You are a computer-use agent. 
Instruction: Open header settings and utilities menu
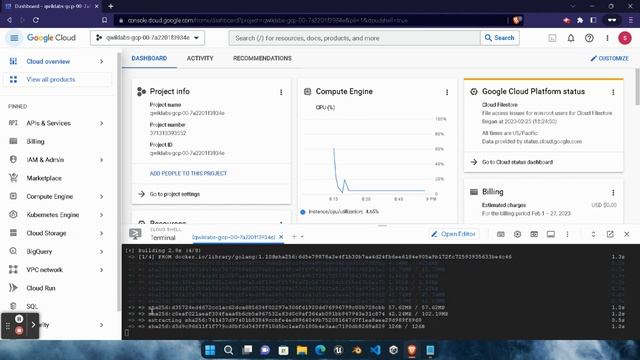pos(607,38)
